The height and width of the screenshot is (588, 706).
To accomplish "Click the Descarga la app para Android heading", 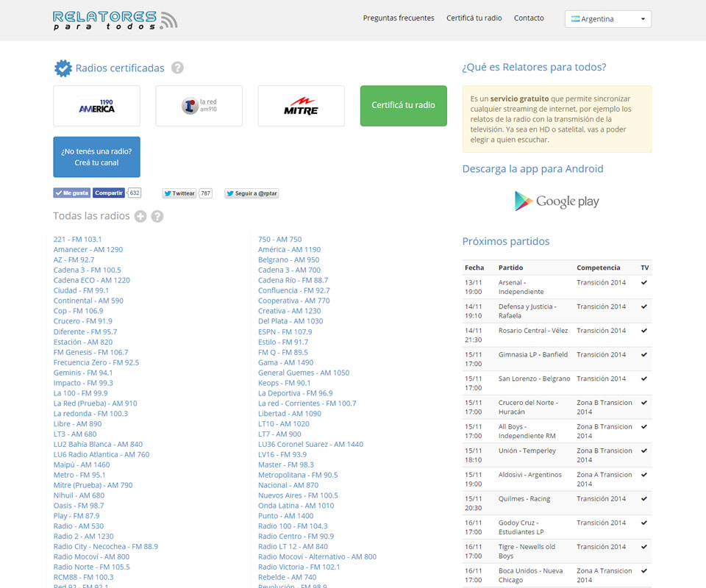I will (532, 169).
